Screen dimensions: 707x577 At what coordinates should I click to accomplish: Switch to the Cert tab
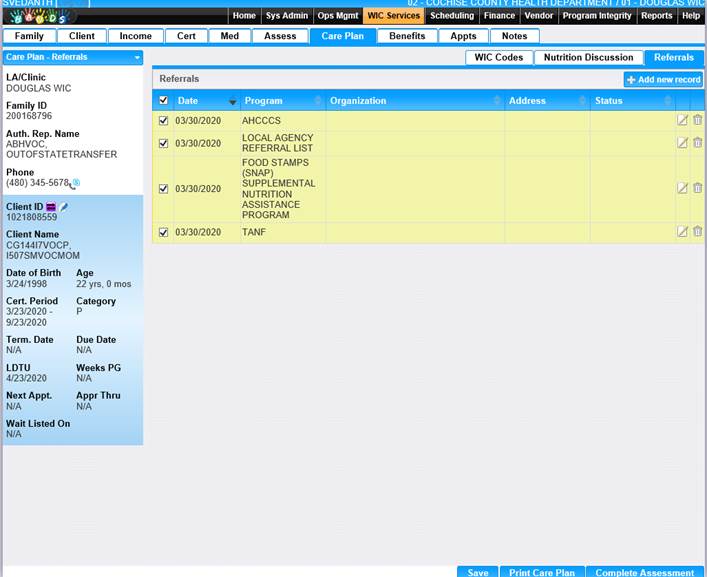click(186, 36)
